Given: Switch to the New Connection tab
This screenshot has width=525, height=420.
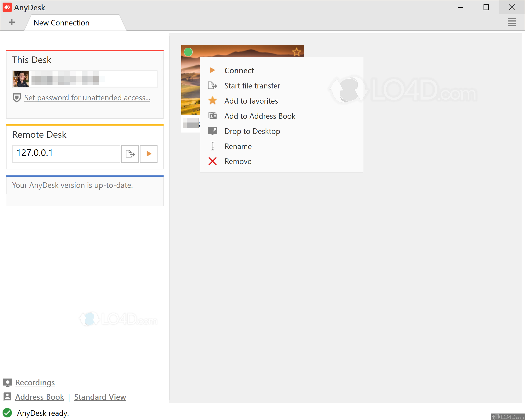Looking at the screenshot, I should point(61,23).
